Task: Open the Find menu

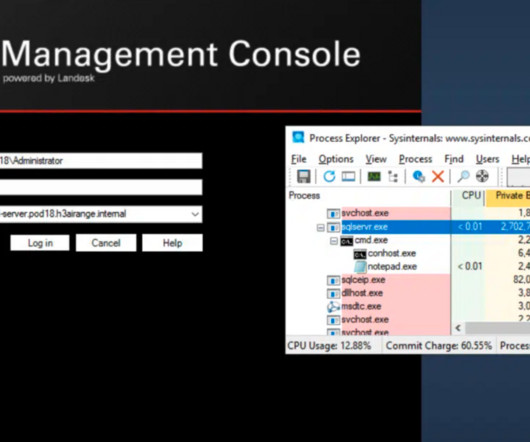Action: click(454, 159)
